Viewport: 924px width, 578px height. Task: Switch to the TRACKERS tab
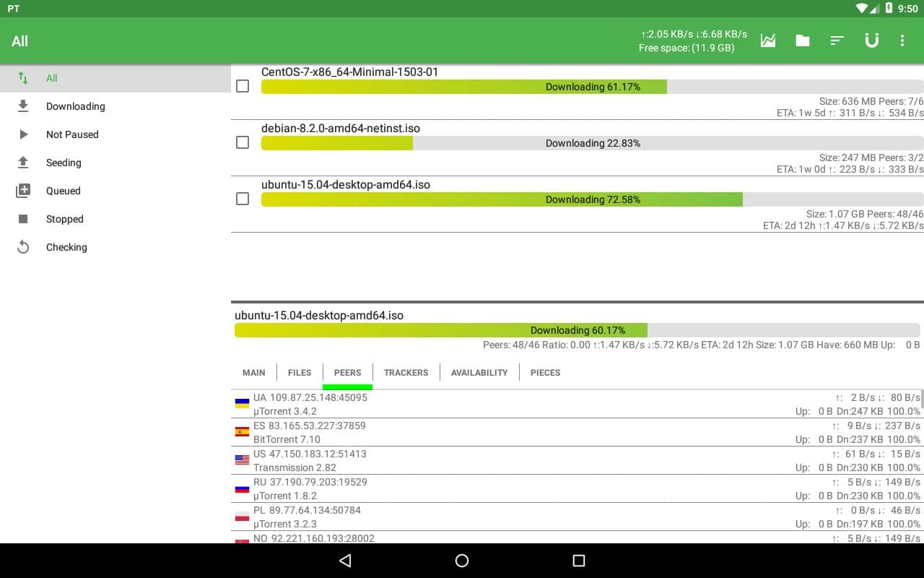click(x=406, y=373)
